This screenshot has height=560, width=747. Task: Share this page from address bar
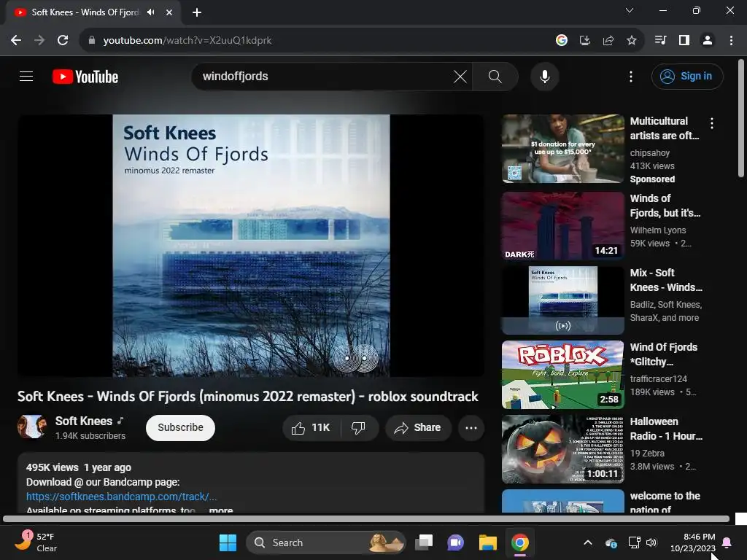tap(608, 41)
